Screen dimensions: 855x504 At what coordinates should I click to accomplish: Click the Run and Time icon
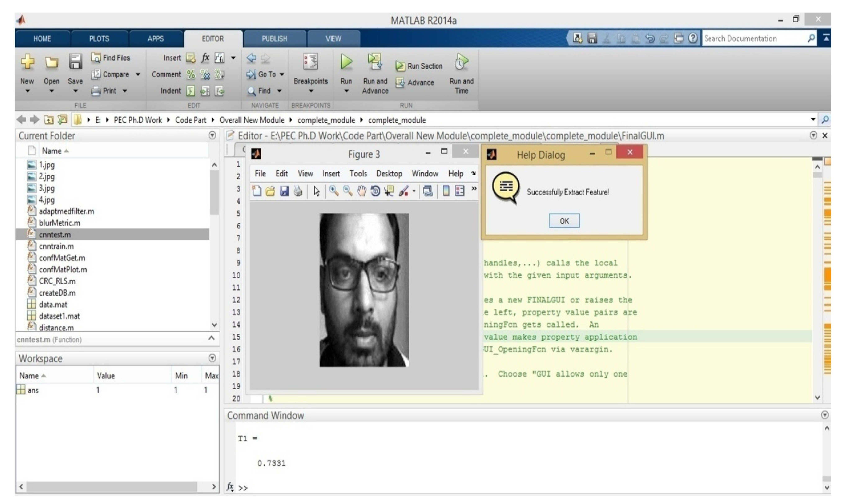coord(461,62)
